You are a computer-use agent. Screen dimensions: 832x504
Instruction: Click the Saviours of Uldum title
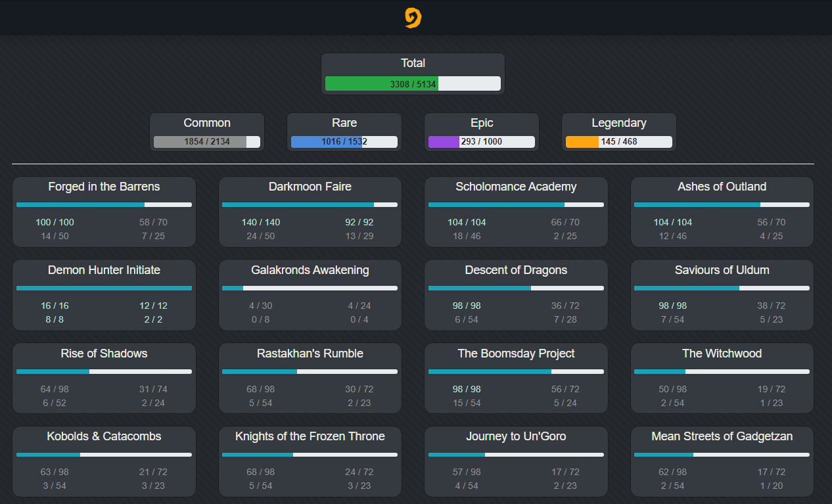722,269
